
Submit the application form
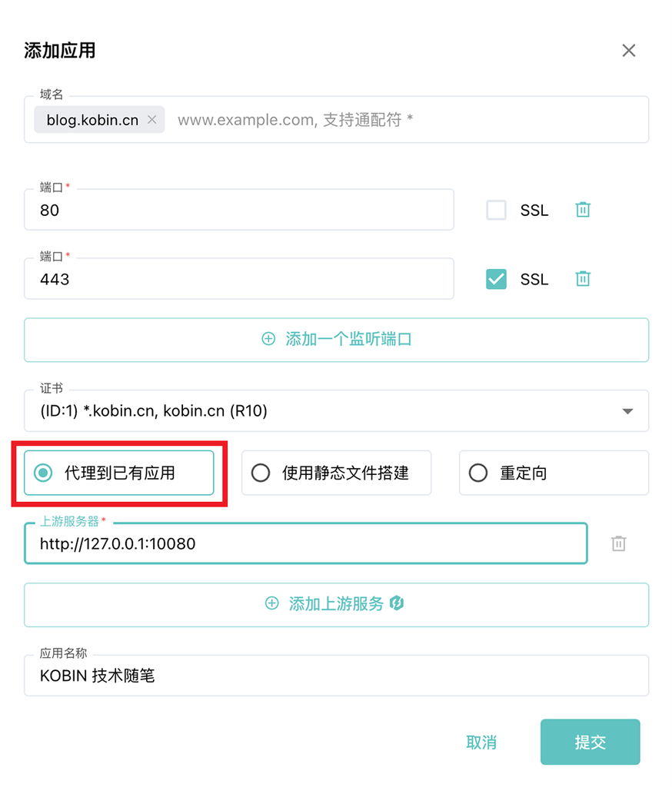tap(590, 741)
